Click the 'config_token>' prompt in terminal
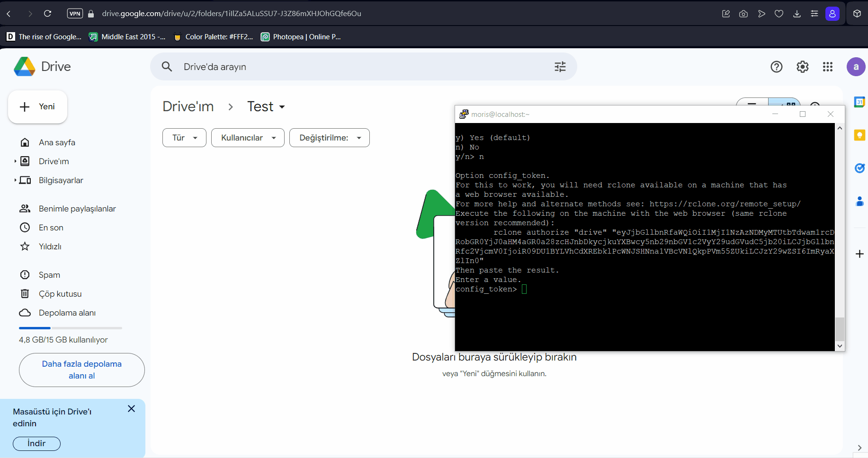Viewport: 868px width, 458px height. [486, 289]
